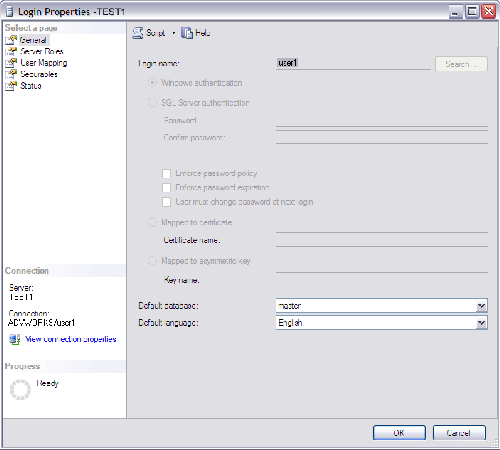Open the Script dropdown arrow

click(174, 33)
